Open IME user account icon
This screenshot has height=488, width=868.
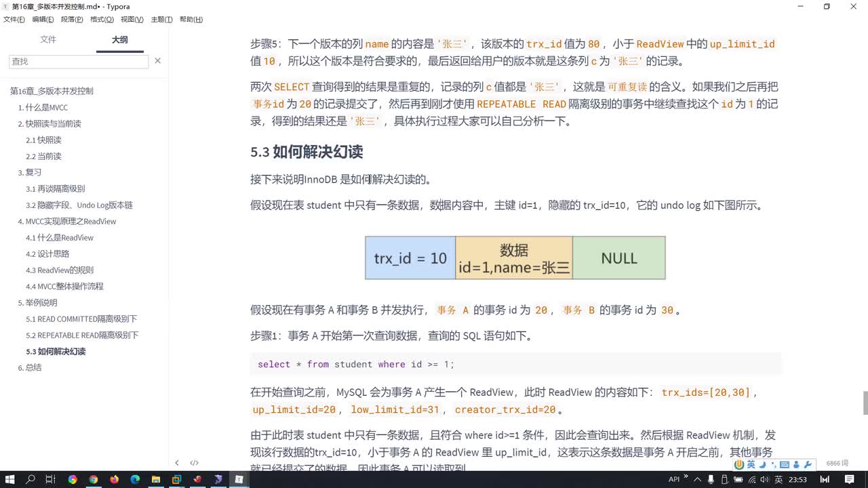tap(796, 464)
